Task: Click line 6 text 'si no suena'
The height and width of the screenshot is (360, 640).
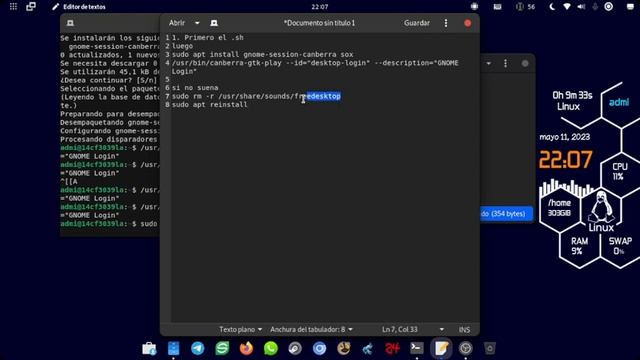Action: (195, 88)
